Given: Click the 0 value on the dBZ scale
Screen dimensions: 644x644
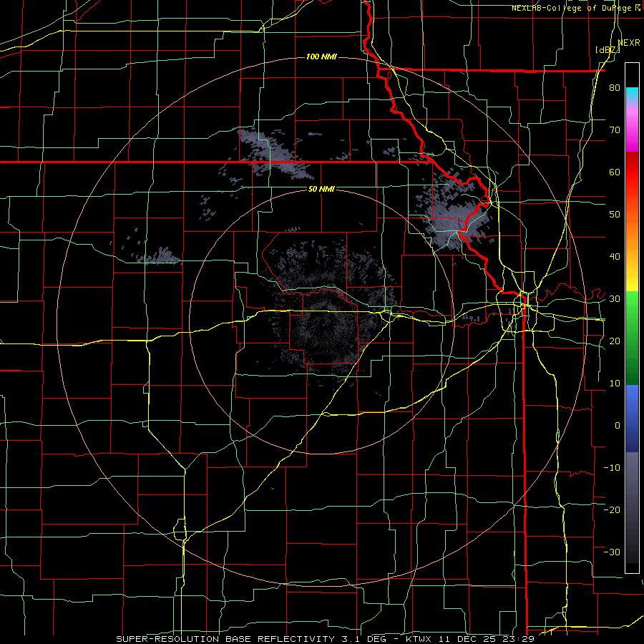Looking at the screenshot, I should [618, 426].
